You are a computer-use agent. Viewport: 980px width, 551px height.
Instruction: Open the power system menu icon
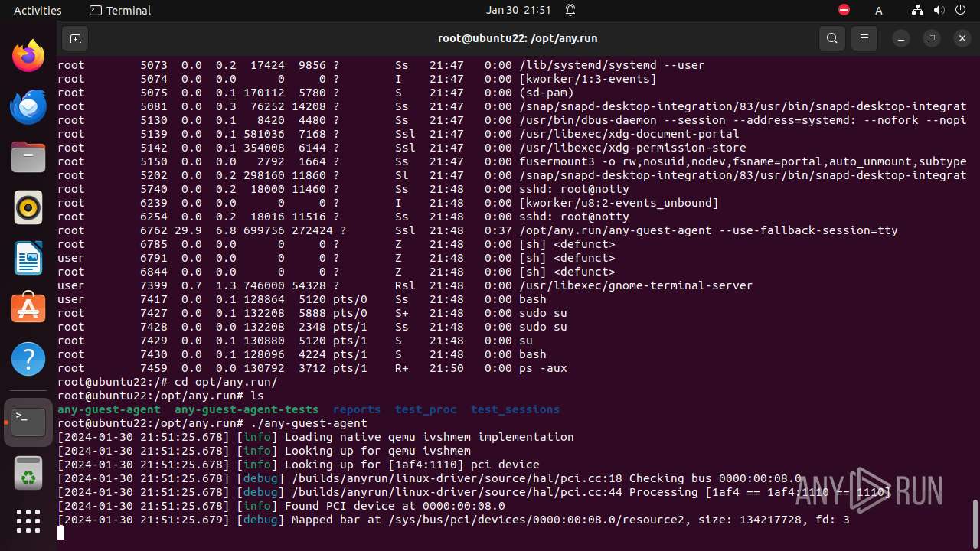coord(960,10)
